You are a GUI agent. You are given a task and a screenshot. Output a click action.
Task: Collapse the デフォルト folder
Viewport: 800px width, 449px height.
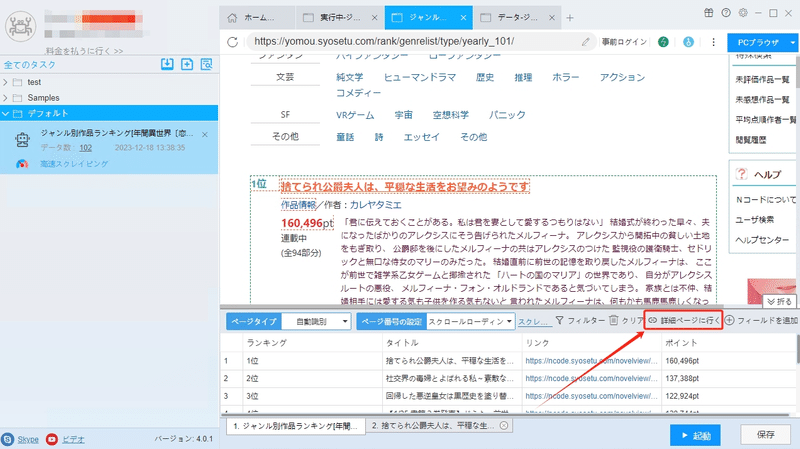coord(5,113)
